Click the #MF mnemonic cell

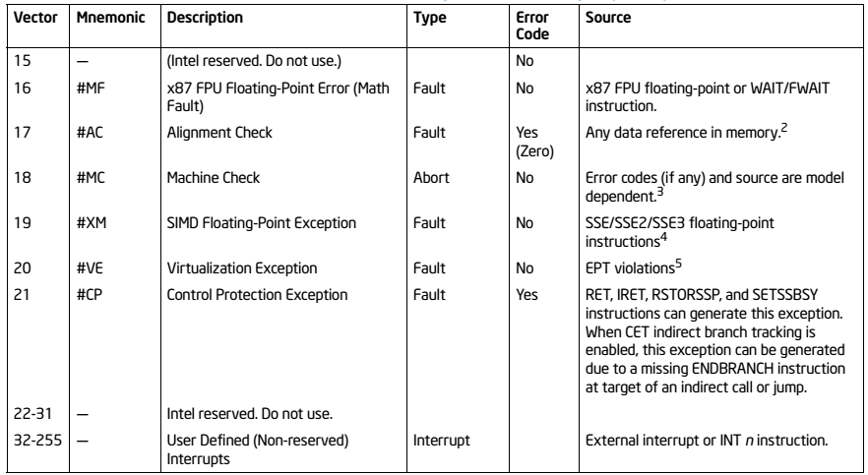coord(91,89)
